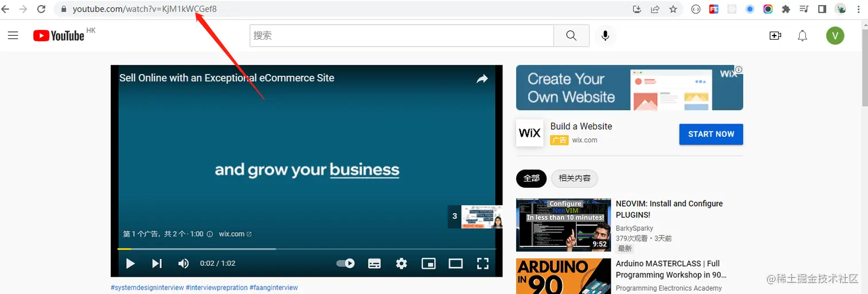
Task: Click the video progress bar
Action: coord(307,249)
